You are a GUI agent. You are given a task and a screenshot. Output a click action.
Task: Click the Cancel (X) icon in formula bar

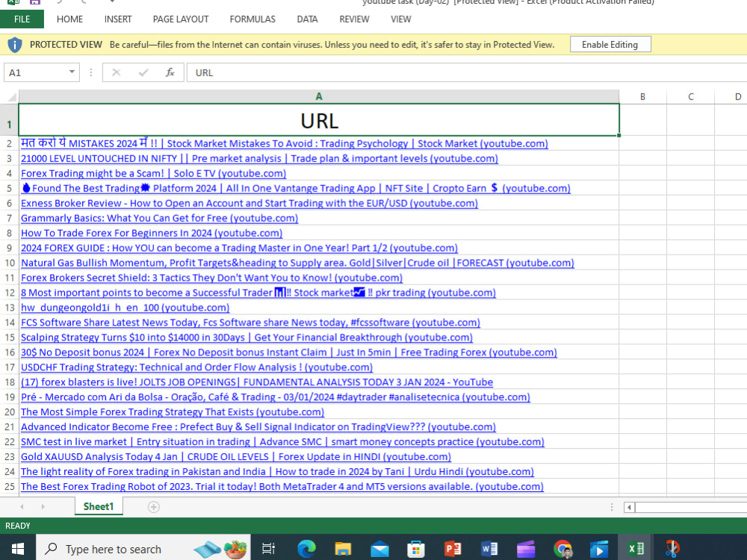click(x=116, y=72)
